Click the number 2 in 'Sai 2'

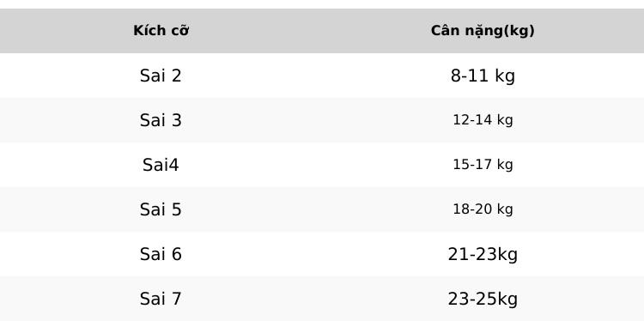pos(176,76)
